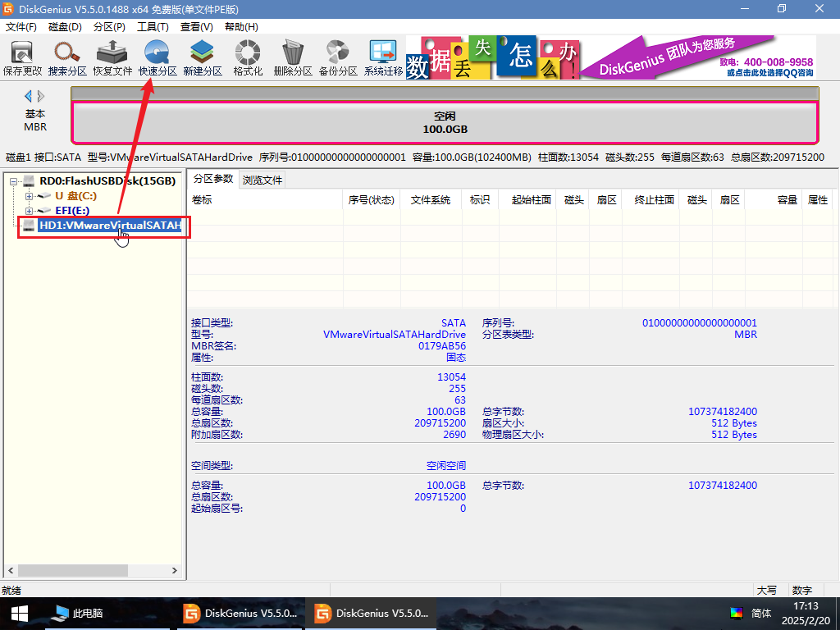Click the serial number 01000000000000000001 value
The image size is (840, 630).
coord(700,323)
